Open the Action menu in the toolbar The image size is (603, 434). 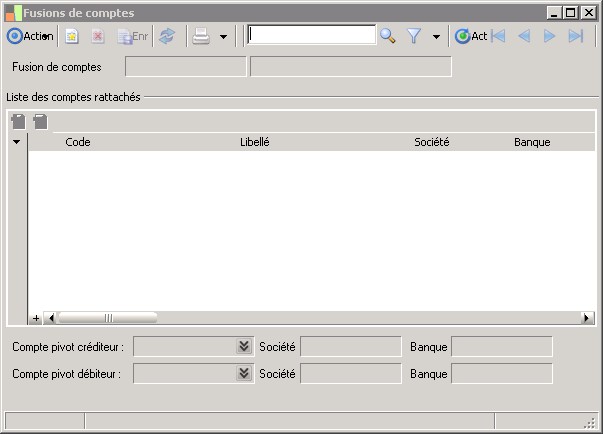pyautogui.click(x=30, y=36)
